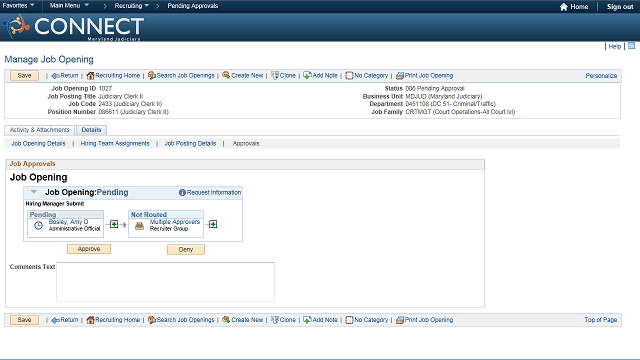Click the Clone icon in top toolbar
Viewport: 640px width, 360px height.
coord(275,76)
